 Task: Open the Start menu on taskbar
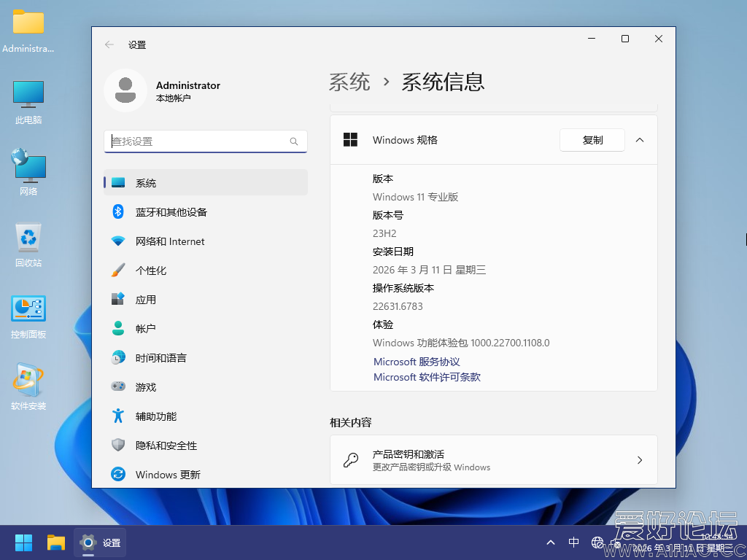[23, 542]
